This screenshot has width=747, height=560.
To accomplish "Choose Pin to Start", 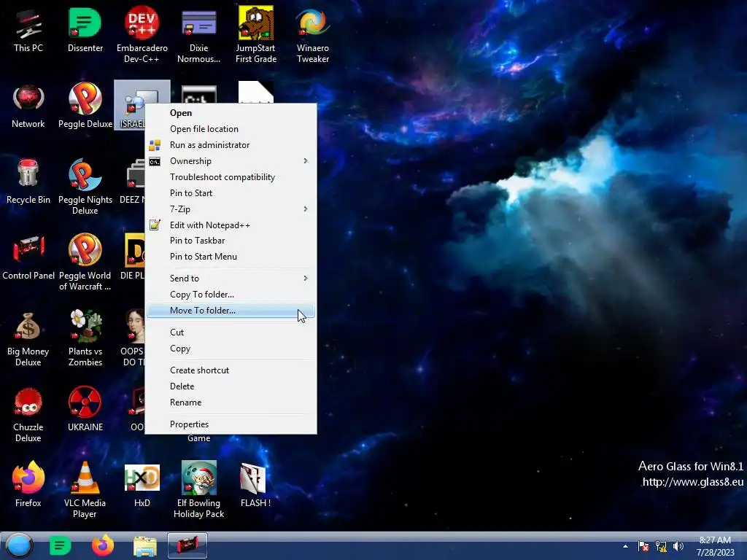I will pyautogui.click(x=231, y=192).
